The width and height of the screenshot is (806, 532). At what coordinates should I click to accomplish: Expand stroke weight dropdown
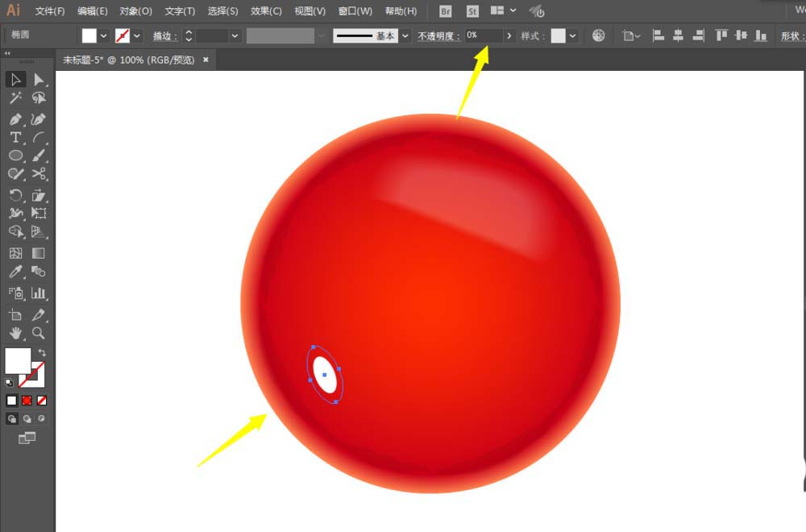click(x=235, y=35)
